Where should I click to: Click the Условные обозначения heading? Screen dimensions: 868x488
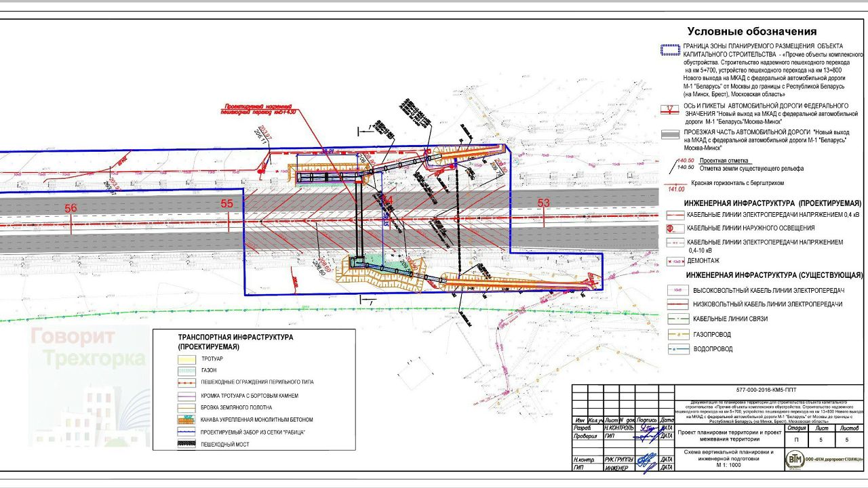coord(751,31)
